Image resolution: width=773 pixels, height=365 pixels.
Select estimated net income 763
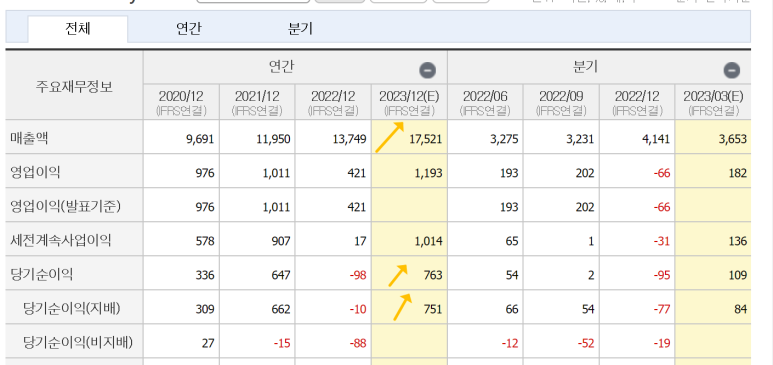(x=433, y=275)
